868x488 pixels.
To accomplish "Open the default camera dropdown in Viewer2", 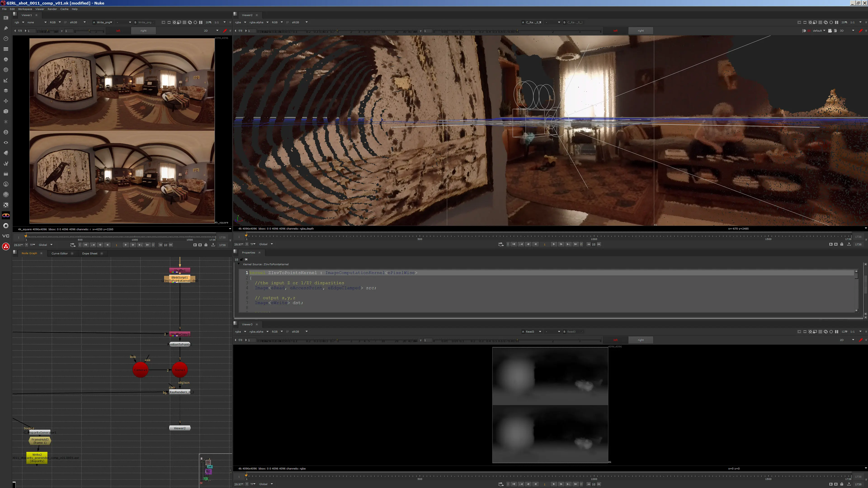I will coord(819,31).
